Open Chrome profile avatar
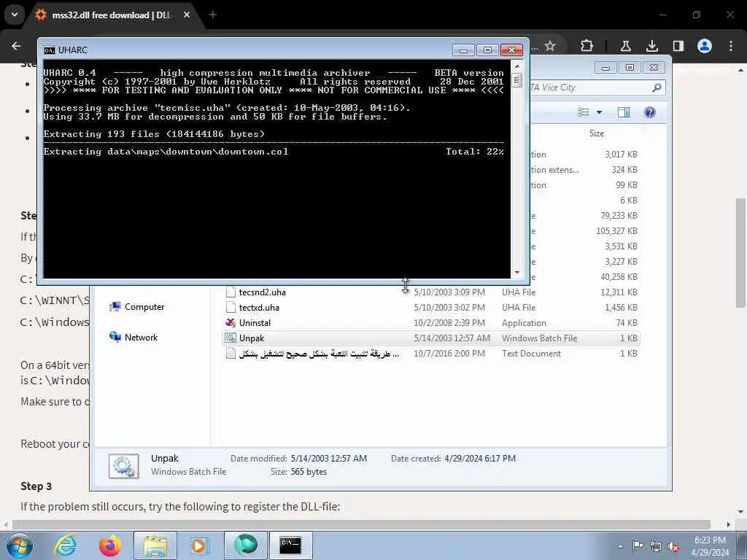This screenshot has width=747, height=560. pos(705,46)
